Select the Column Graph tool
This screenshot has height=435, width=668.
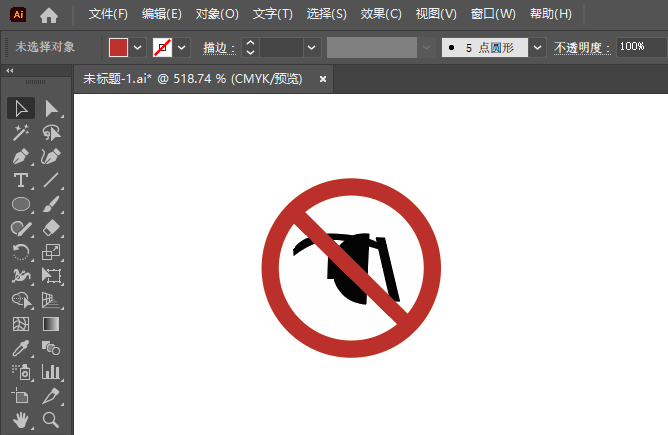[52, 372]
